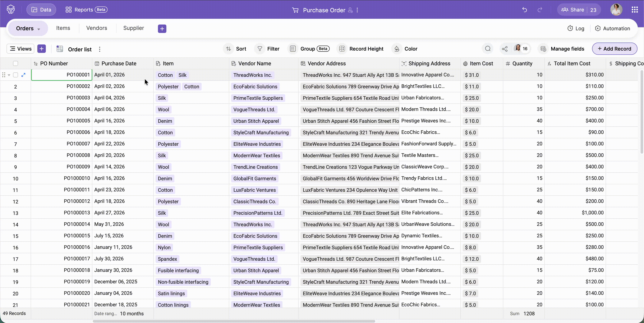Switch to the Vendors tab
This screenshot has height=323, width=644.
tap(97, 28)
